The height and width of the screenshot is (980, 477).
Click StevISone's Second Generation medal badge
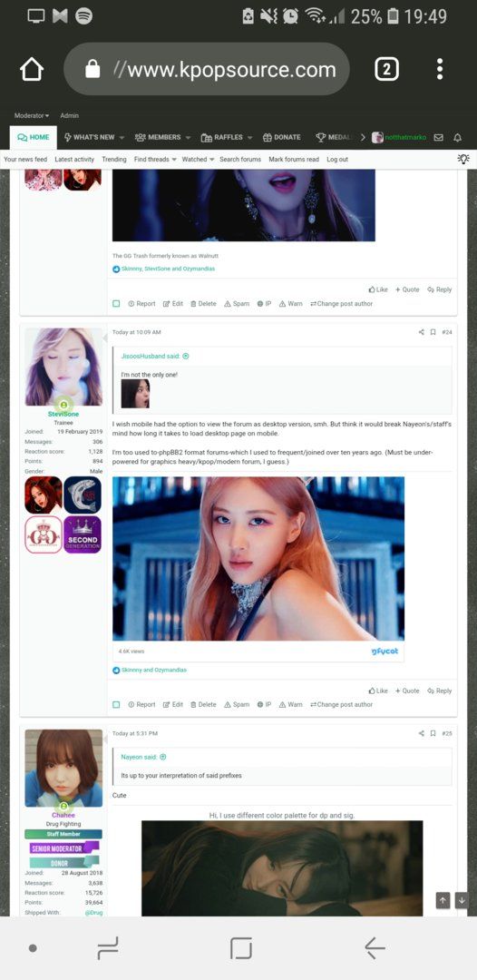coord(83,534)
